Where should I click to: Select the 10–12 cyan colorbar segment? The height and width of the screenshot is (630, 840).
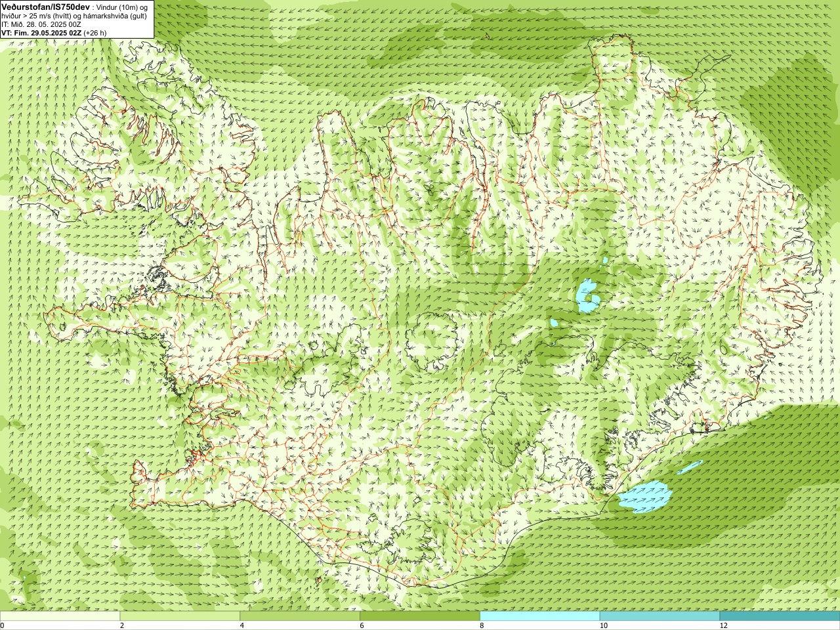click(x=660, y=616)
